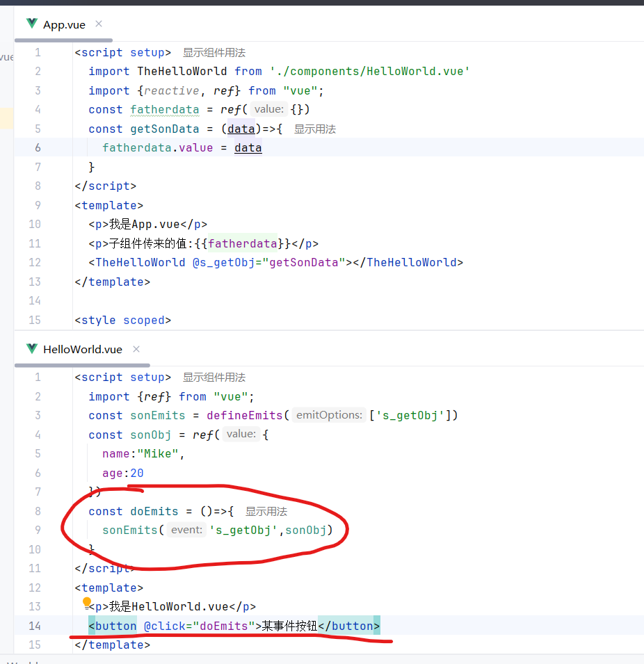Click the defineEmits function call
Screen dimensions: 644x664
click(245, 415)
